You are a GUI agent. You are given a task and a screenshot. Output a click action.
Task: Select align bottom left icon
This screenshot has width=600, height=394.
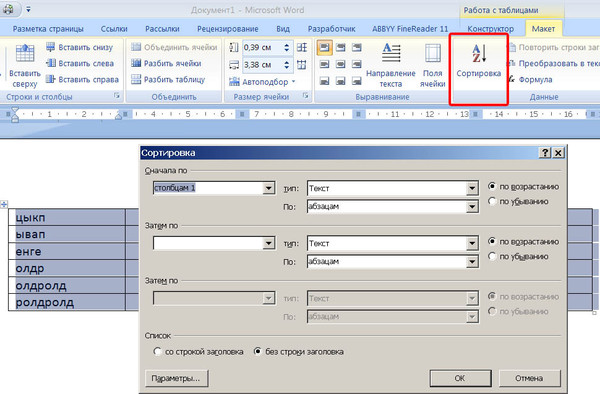324,81
